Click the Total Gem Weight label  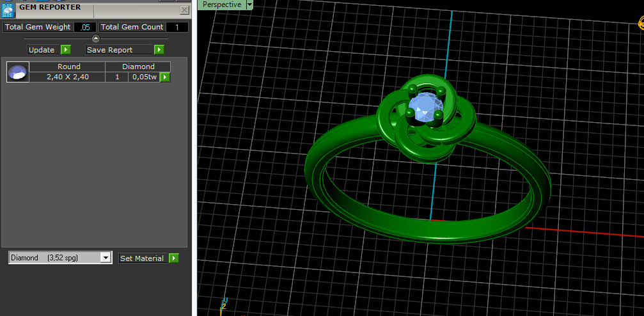coord(38,27)
